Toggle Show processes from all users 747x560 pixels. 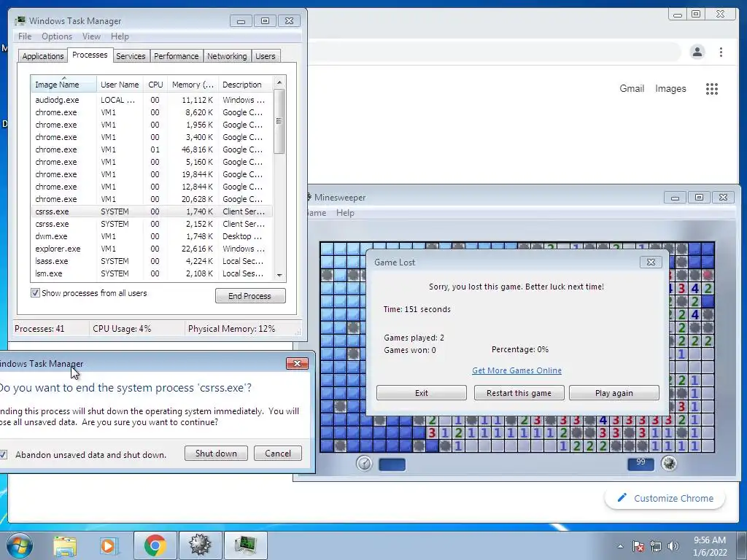[x=35, y=293]
